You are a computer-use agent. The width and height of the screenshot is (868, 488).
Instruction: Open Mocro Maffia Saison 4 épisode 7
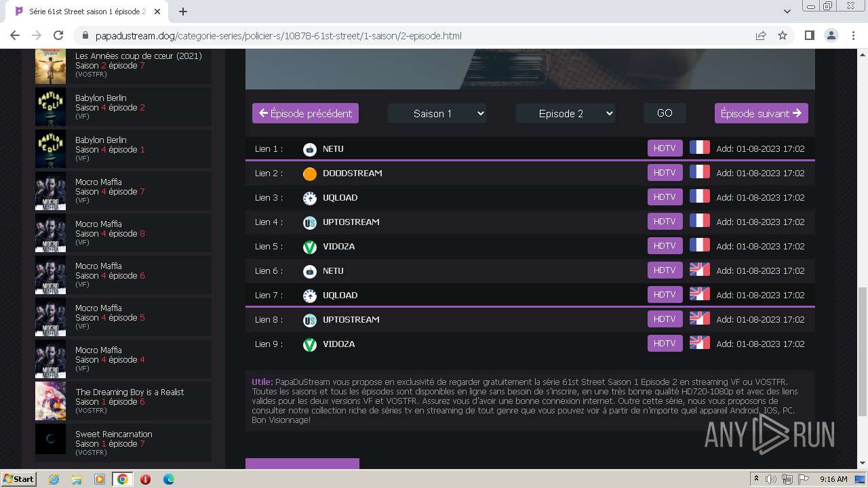tap(123, 191)
